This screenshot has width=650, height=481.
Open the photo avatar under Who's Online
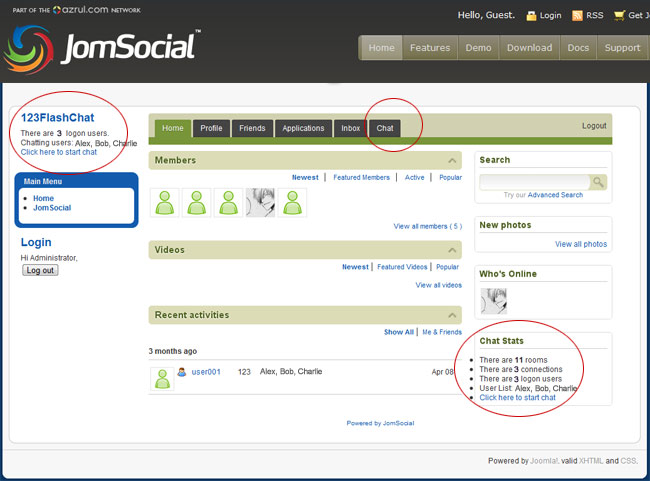(493, 300)
